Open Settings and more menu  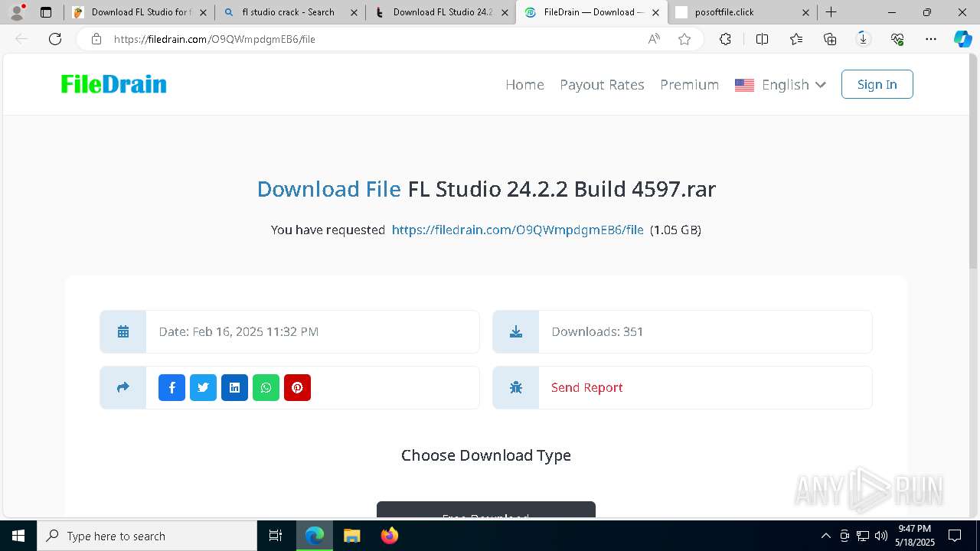click(x=931, y=39)
